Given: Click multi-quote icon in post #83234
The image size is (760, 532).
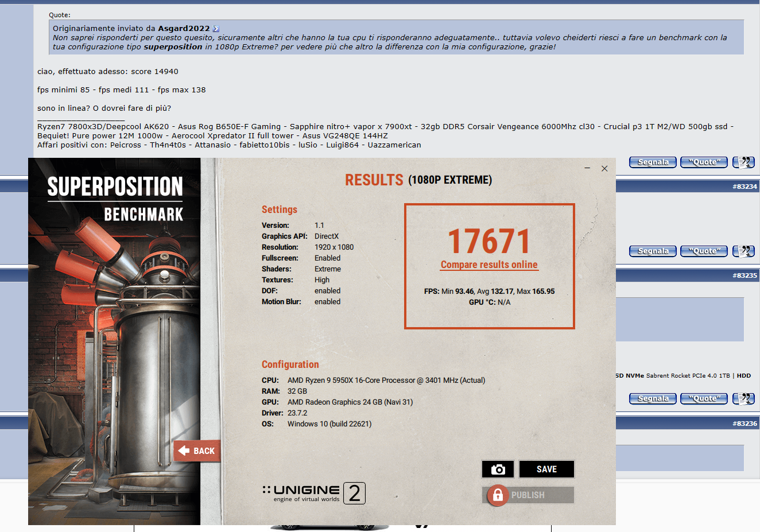Looking at the screenshot, I should (x=743, y=251).
